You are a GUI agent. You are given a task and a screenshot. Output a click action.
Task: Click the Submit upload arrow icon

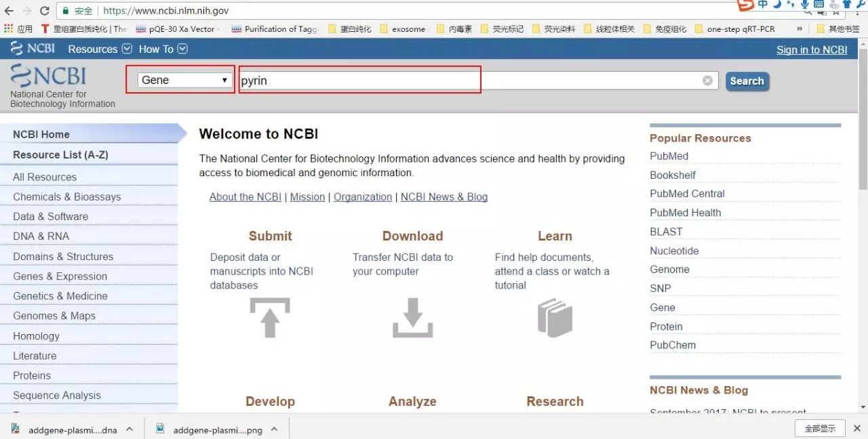[270, 318]
